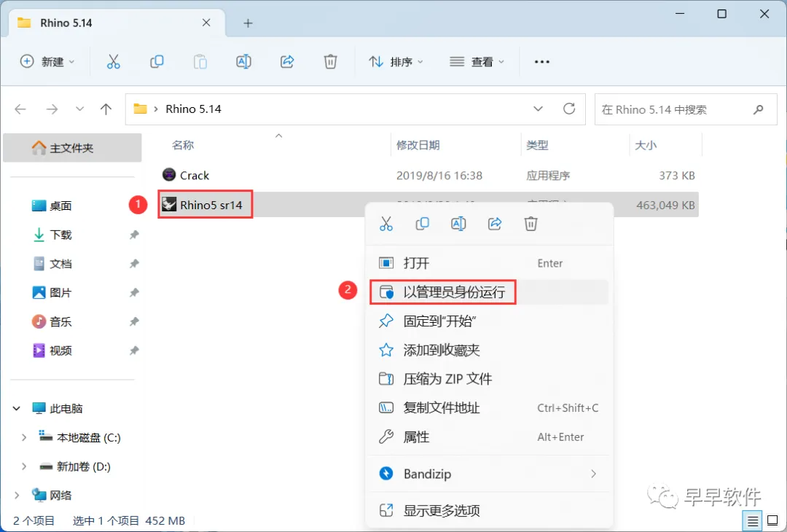
Task: Unpin 图片 using its pin icon
Action: click(134, 293)
